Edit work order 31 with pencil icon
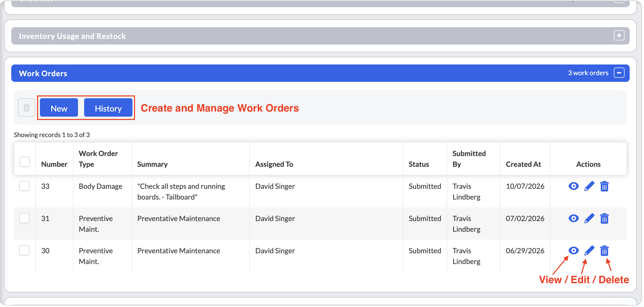This screenshot has height=307, width=644. click(589, 218)
